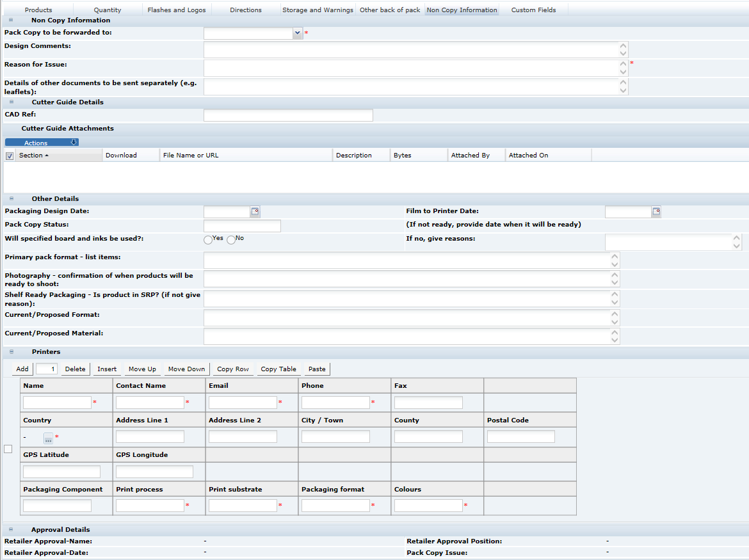Open the Actions menu under Cutter Guide Attachments

click(42, 142)
